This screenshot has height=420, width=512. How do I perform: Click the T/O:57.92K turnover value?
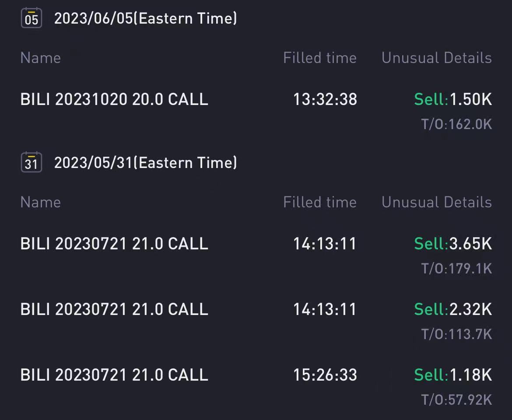pyautogui.click(x=456, y=400)
